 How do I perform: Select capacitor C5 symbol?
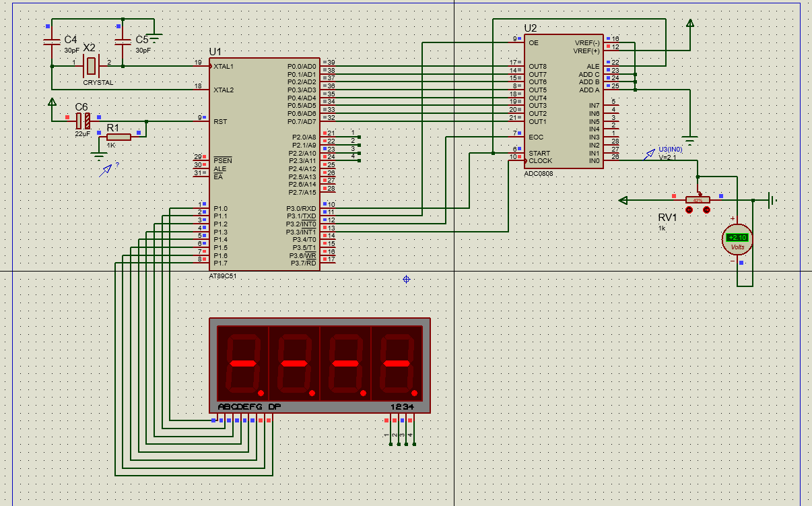(123, 42)
